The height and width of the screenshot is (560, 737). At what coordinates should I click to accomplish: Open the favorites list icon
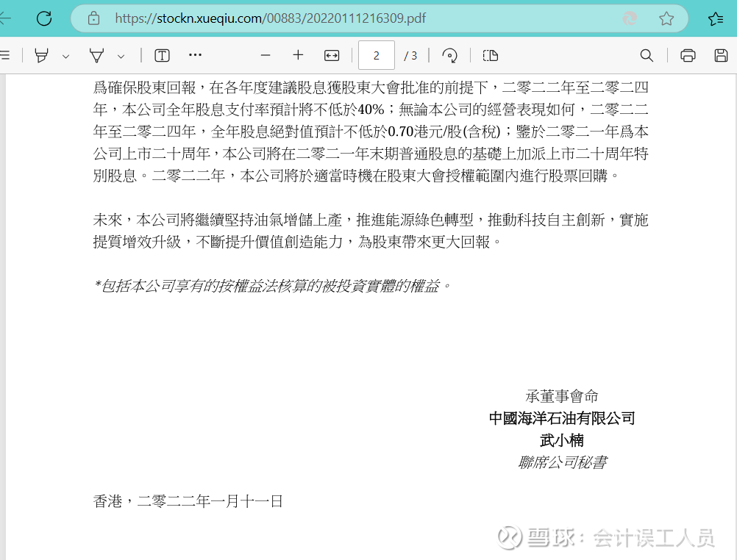point(716,18)
